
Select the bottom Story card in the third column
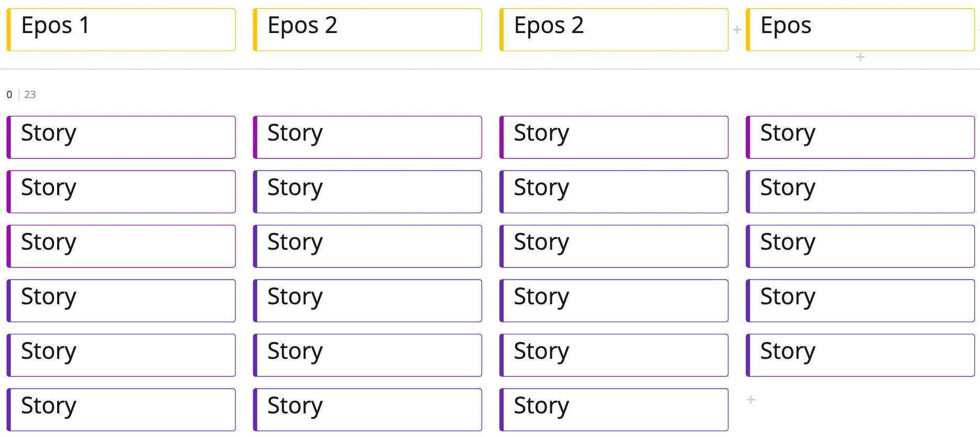614,409
